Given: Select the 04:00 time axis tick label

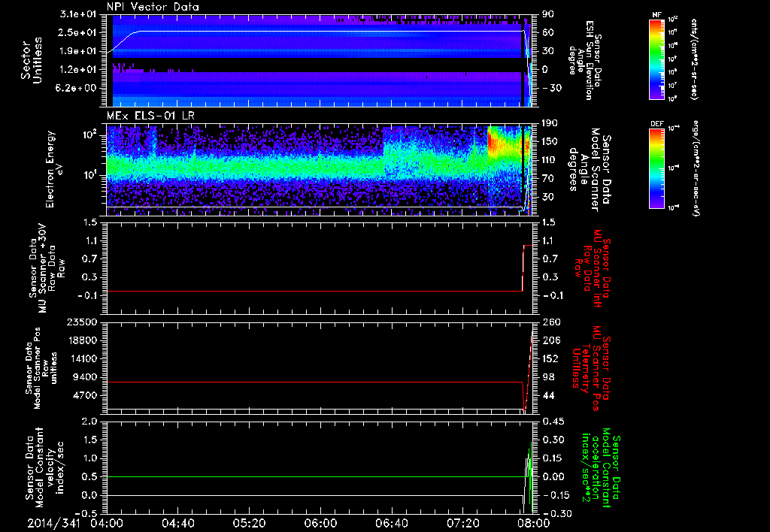Looking at the screenshot, I should tap(107, 522).
